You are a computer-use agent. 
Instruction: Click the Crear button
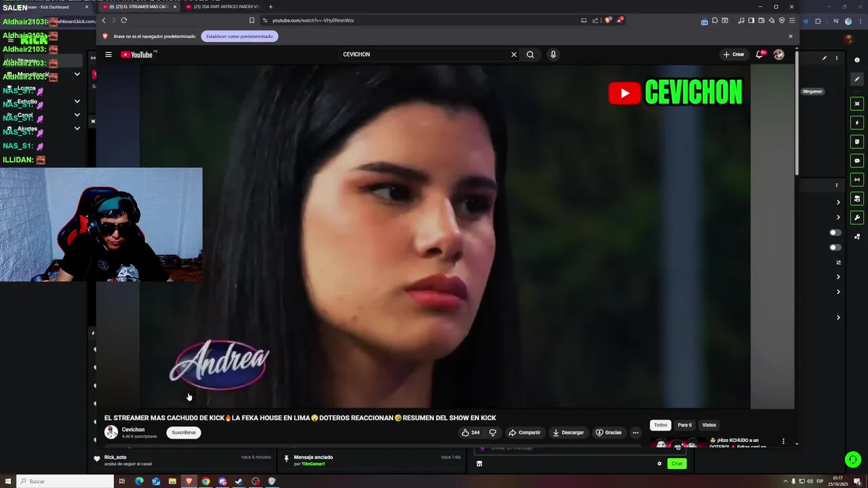pos(734,54)
